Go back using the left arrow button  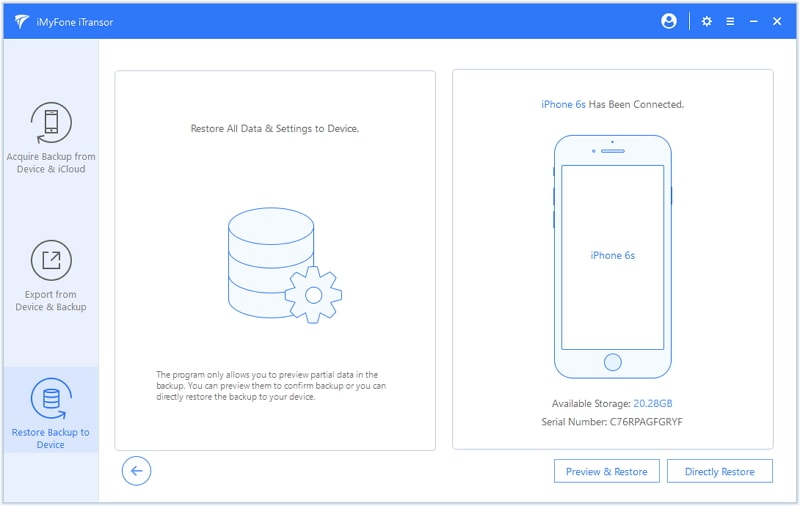point(136,471)
